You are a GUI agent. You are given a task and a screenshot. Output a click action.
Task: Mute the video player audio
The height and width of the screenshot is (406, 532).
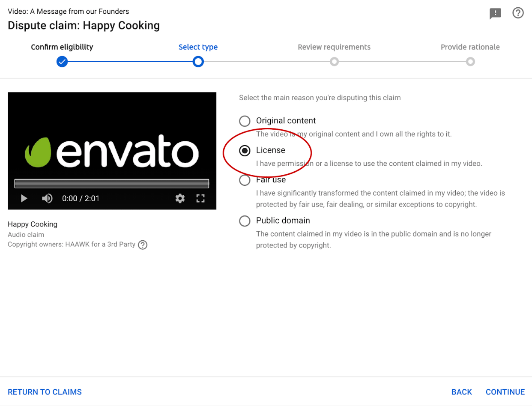pos(46,198)
